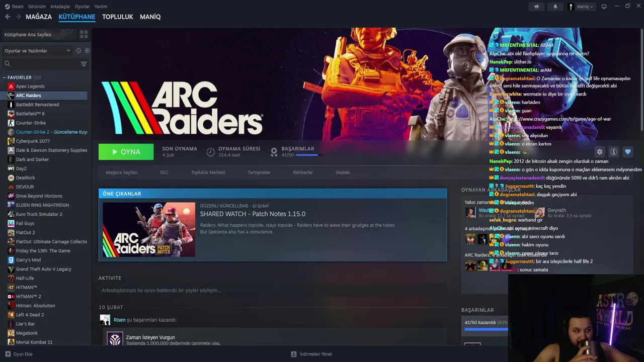Toggle the favorite heart icon
644x362 pixels.
click(627, 152)
